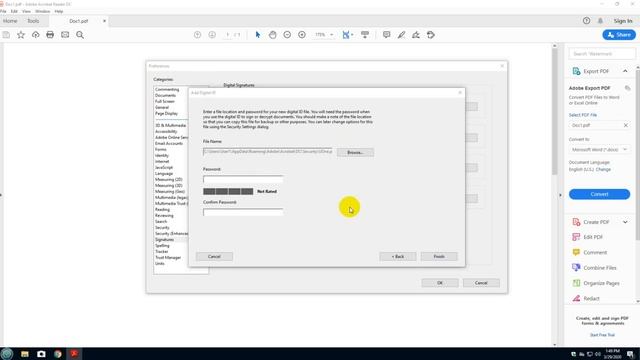Viewport: 640px width, 360px height.
Task: Remove Doc1.pdf with X icon in Export panel
Action: click(626, 125)
